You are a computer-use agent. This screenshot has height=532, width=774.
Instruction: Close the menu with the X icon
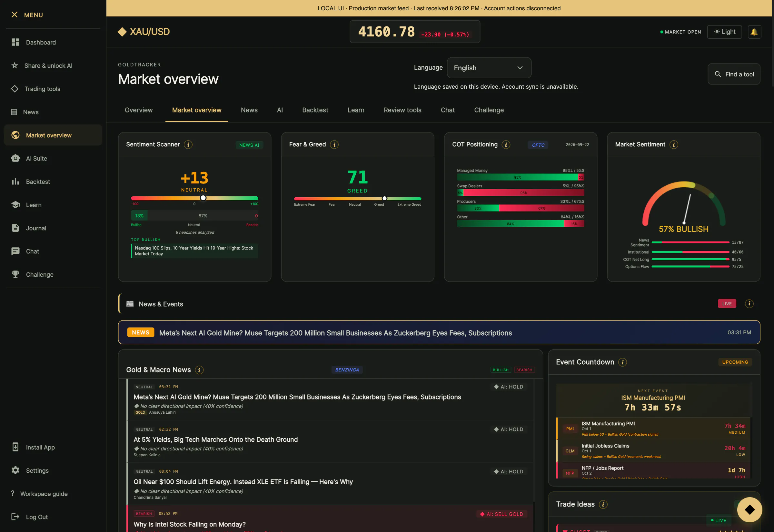click(14, 15)
